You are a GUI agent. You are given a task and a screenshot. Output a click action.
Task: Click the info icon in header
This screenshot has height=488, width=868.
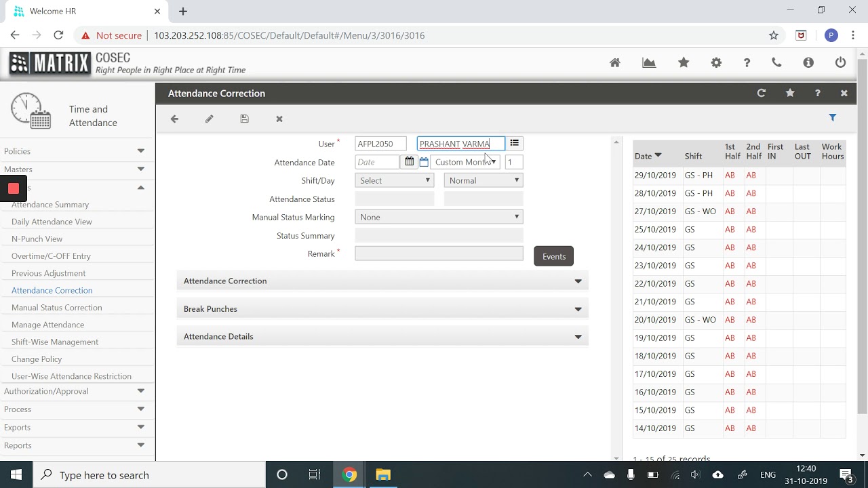(808, 62)
